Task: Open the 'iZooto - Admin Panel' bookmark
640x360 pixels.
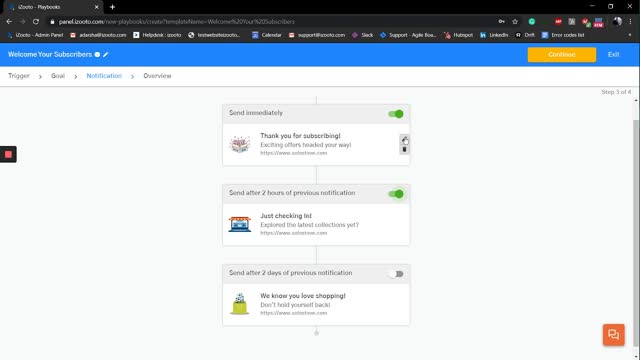Action: 35,35
